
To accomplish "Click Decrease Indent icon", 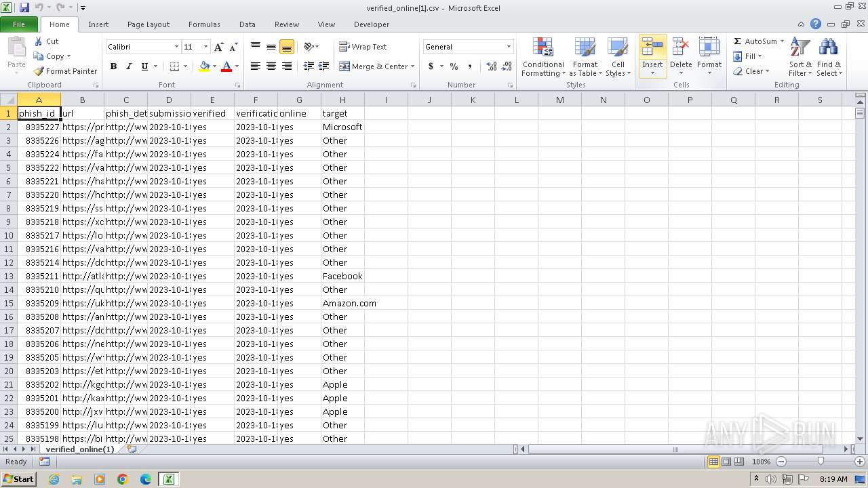I will pos(309,66).
